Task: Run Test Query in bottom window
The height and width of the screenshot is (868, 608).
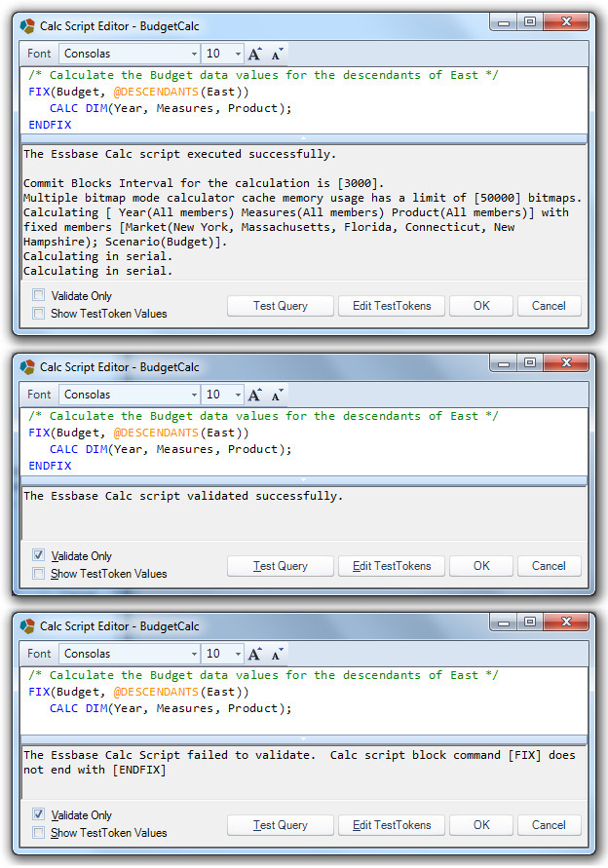Action: tap(281, 825)
